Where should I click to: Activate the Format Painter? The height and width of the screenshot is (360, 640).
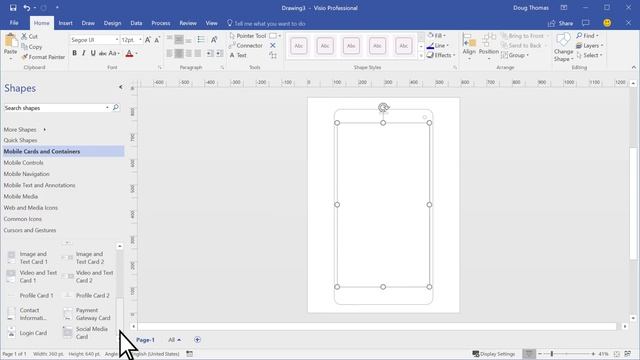[x=43, y=57]
